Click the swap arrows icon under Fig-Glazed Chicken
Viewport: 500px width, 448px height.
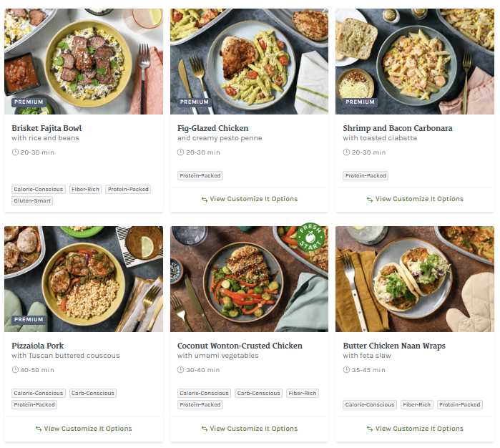pos(205,200)
